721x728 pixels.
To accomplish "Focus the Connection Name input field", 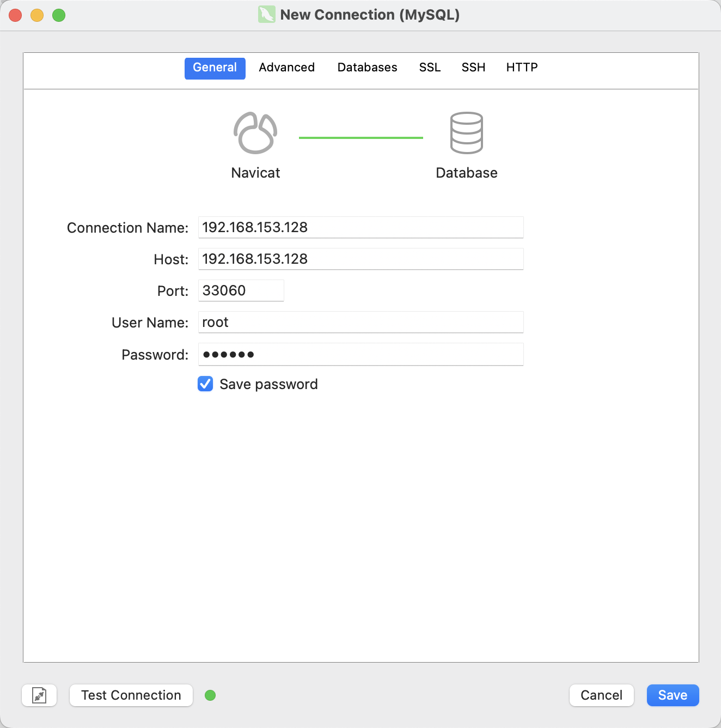I will (x=361, y=227).
